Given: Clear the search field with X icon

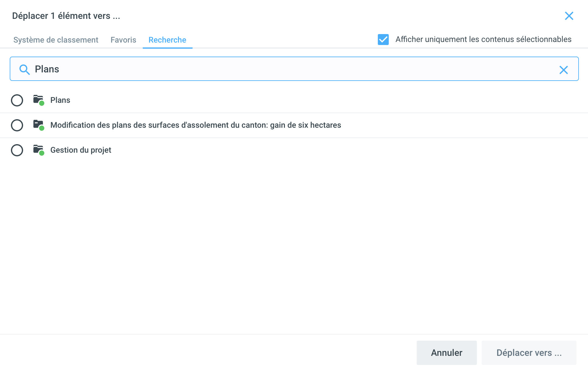Looking at the screenshot, I should 563,70.
